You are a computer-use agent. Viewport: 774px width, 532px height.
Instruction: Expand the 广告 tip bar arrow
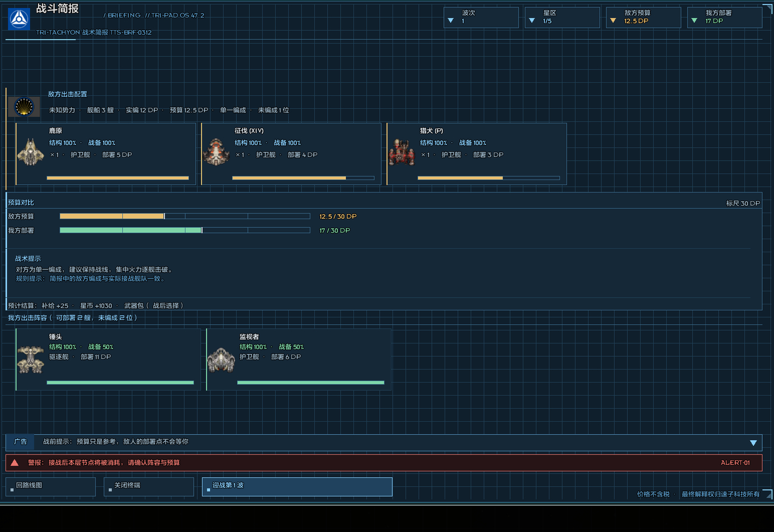(x=753, y=443)
